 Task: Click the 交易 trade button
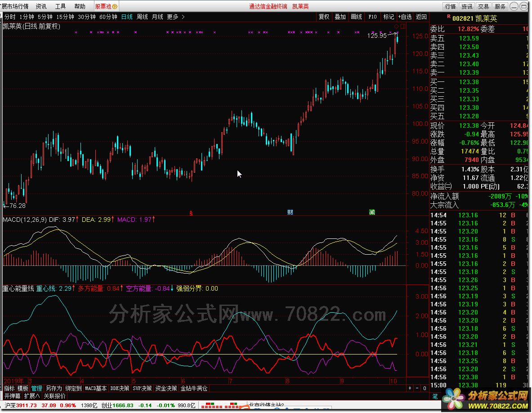(x=483, y=6)
